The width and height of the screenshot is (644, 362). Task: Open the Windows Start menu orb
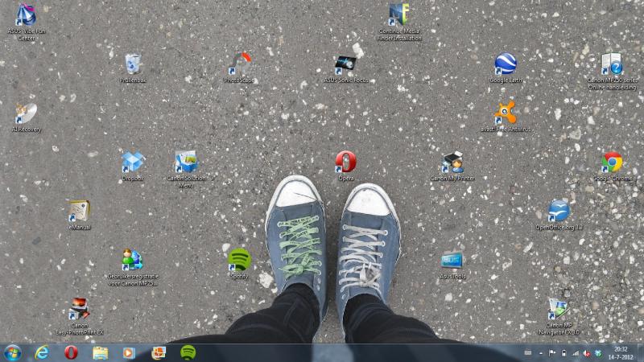tap(12, 353)
